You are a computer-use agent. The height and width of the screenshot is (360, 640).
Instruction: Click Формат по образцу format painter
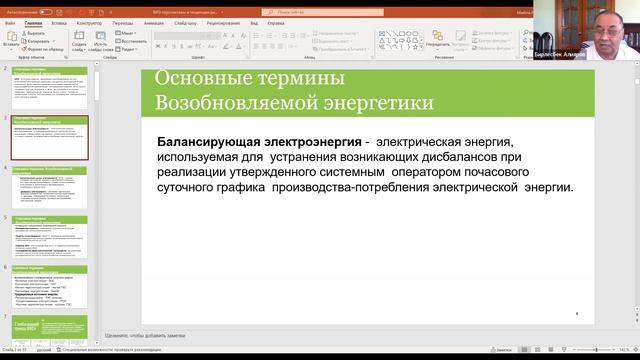click(43, 49)
